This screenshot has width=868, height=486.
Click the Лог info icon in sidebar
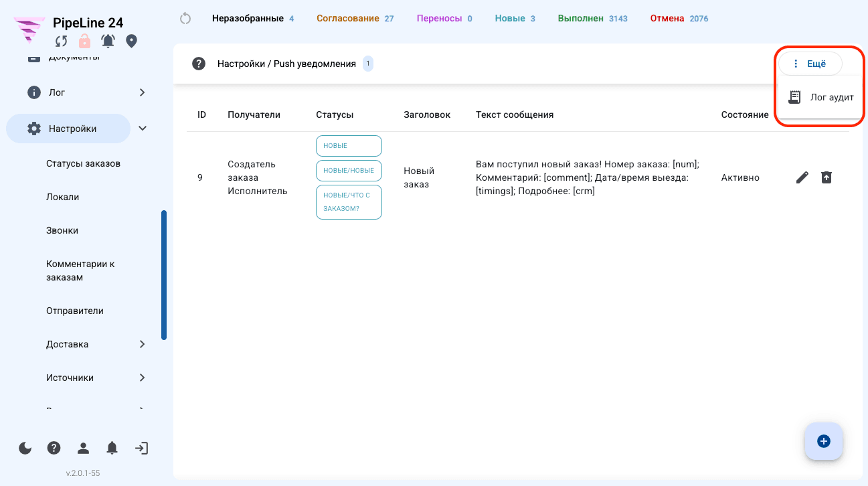(x=34, y=92)
